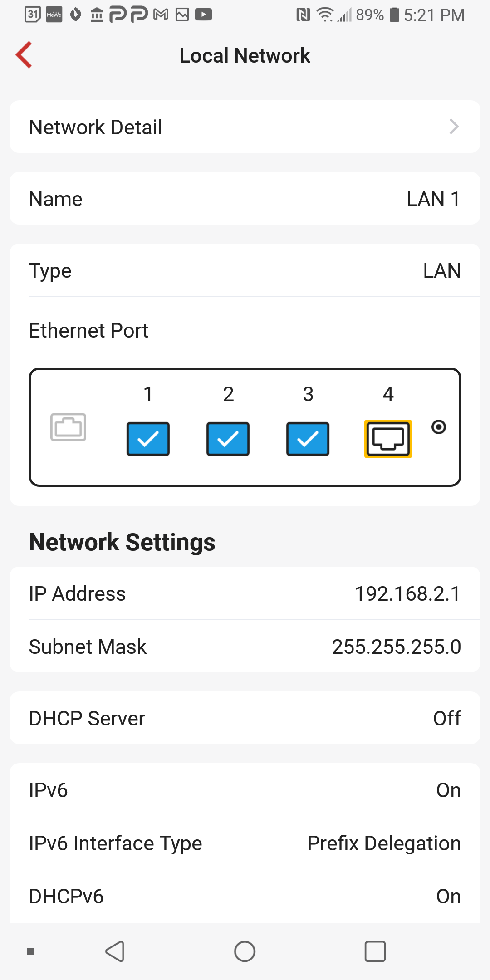Tap the Type LAN row
The width and height of the screenshot is (490, 980).
pyautogui.click(x=245, y=271)
